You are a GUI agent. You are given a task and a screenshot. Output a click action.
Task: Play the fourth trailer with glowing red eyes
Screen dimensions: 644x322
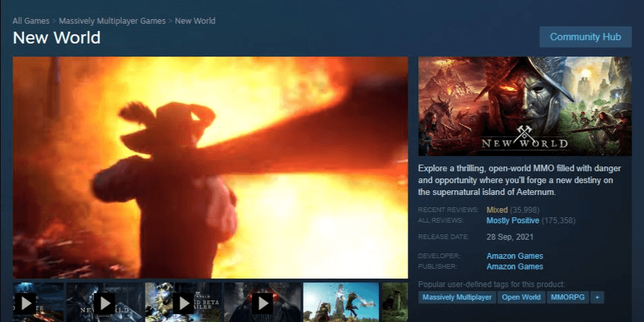[262, 302]
